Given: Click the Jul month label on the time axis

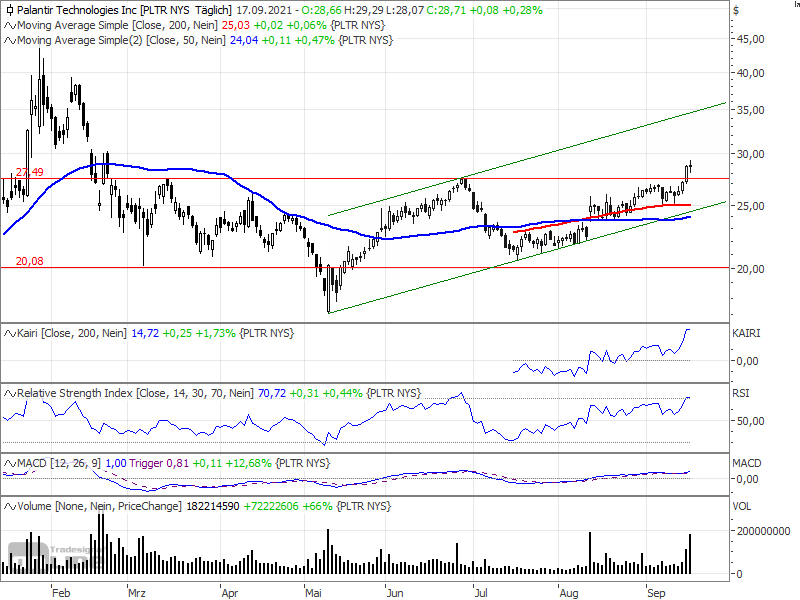Looking at the screenshot, I should click(481, 593).
